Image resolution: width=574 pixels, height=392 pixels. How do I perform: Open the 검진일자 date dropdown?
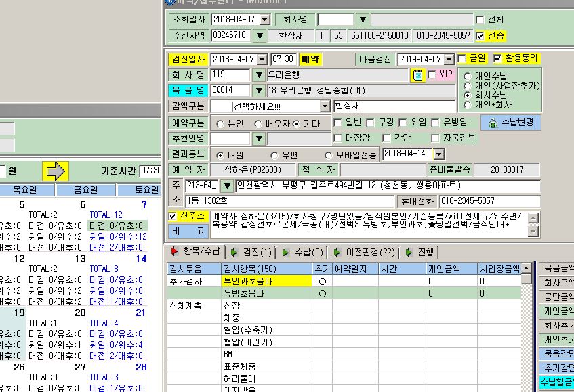[x=262, y=59]
